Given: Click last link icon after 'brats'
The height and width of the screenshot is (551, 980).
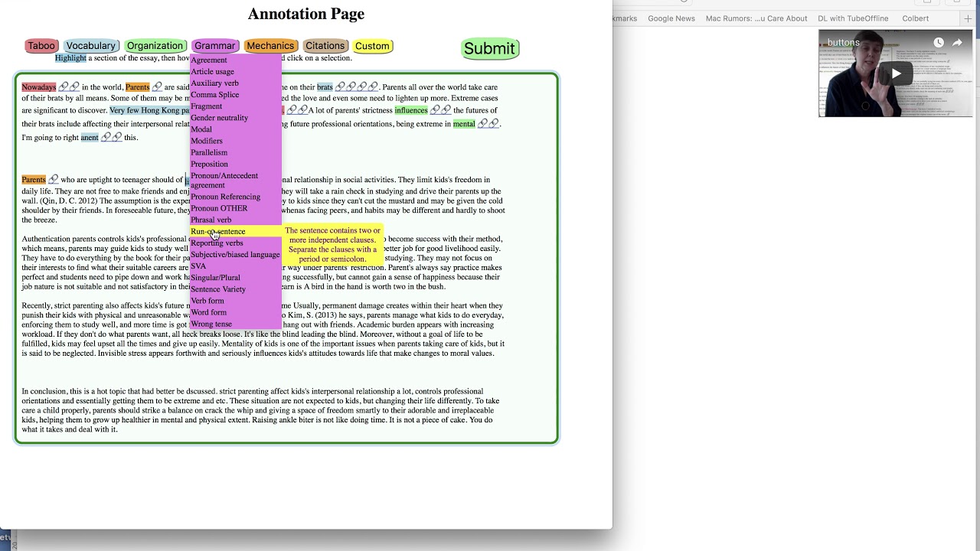Looking at the screenshot, I should (373, 87).
